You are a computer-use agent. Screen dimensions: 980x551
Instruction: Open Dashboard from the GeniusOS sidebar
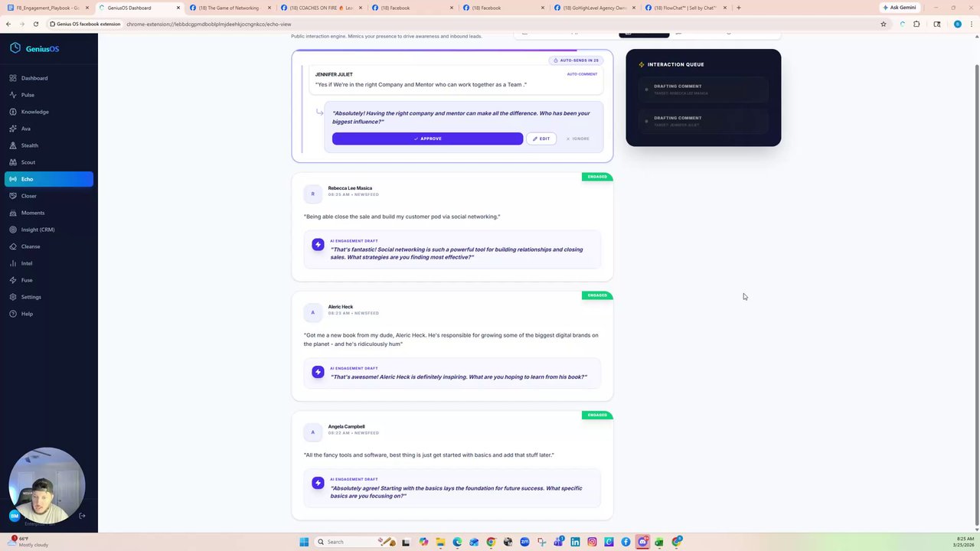[49, 78]
